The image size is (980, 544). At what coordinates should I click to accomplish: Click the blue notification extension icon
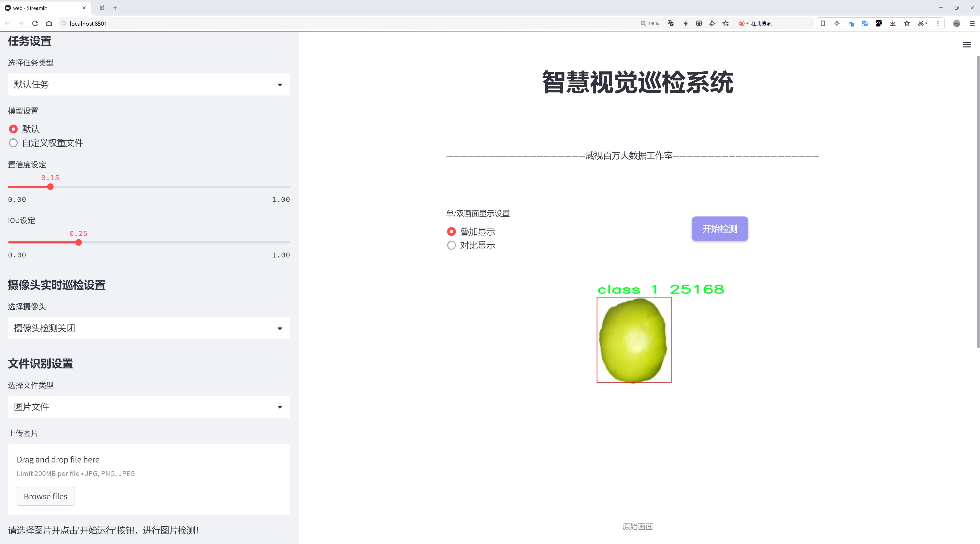coord(851,23)
